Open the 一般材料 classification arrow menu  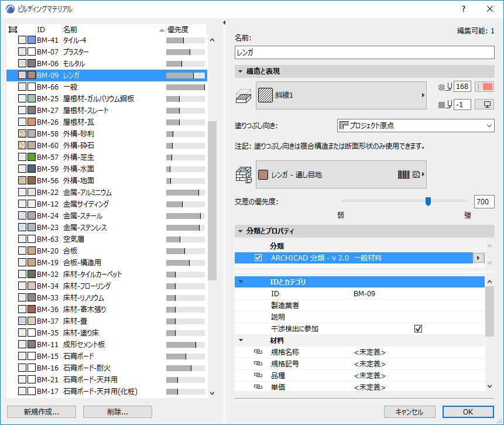tap(478, 258)
